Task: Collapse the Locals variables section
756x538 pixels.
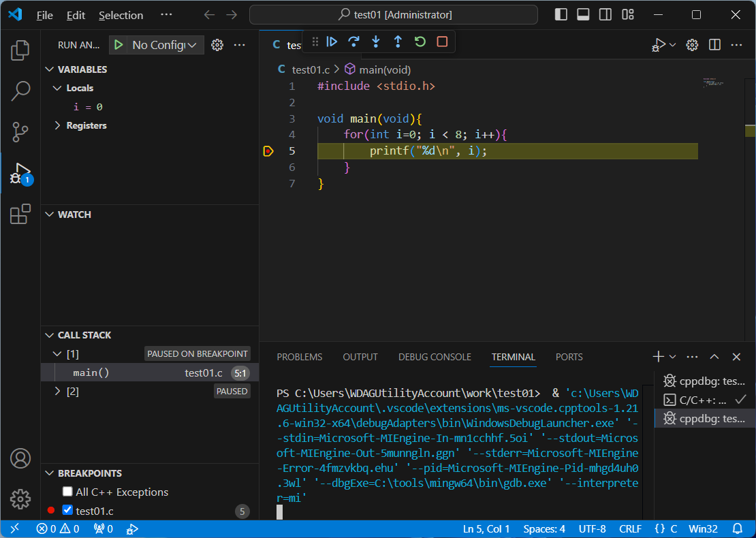Action: pos(58,88)
